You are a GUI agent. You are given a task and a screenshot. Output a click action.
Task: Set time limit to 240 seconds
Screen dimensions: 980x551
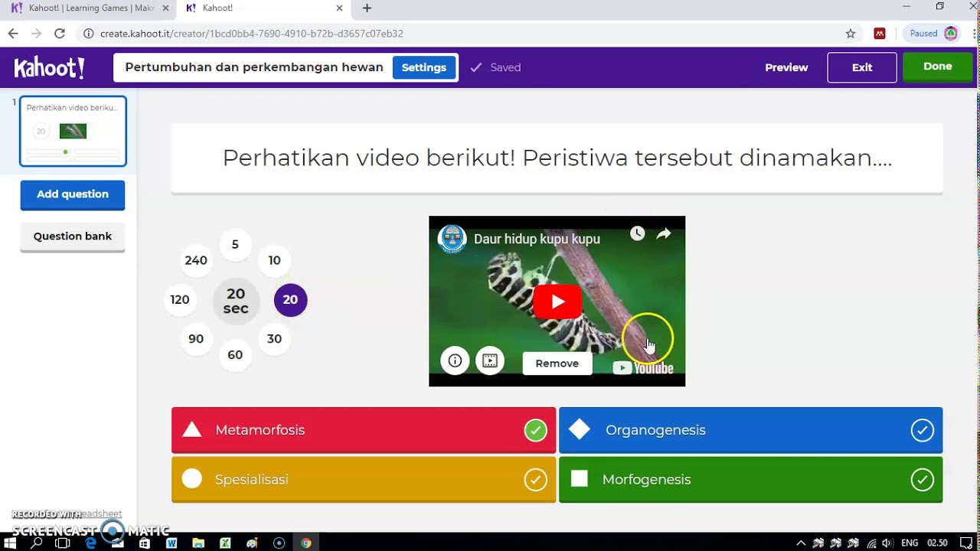point(196,260)
